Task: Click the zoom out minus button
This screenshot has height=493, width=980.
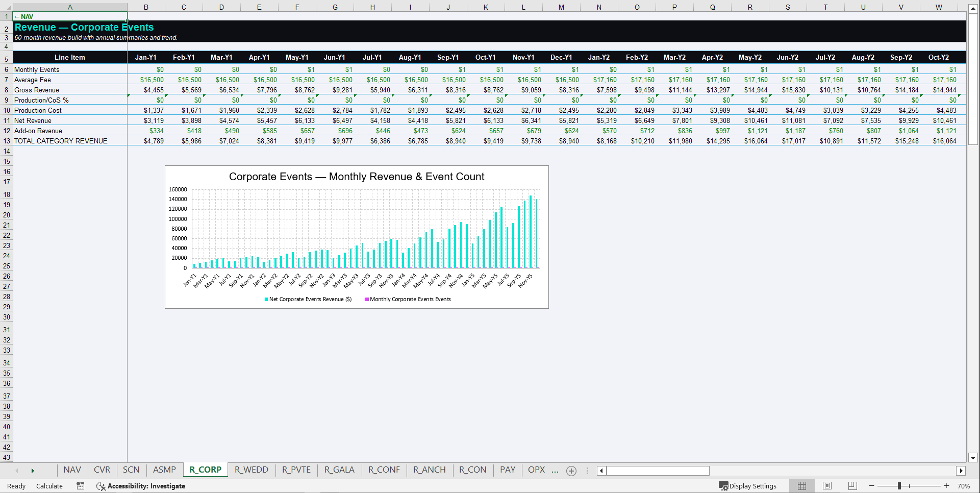Action: pos(872,486)
